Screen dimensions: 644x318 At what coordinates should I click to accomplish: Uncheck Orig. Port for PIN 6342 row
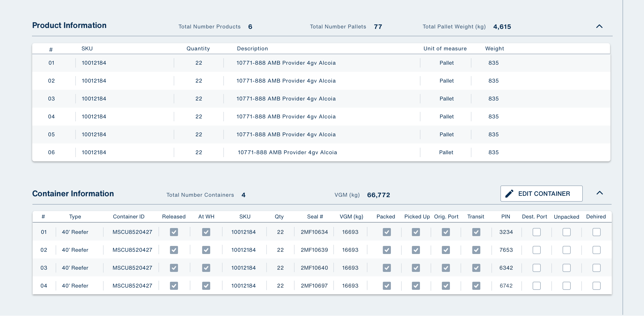[446, 268]
